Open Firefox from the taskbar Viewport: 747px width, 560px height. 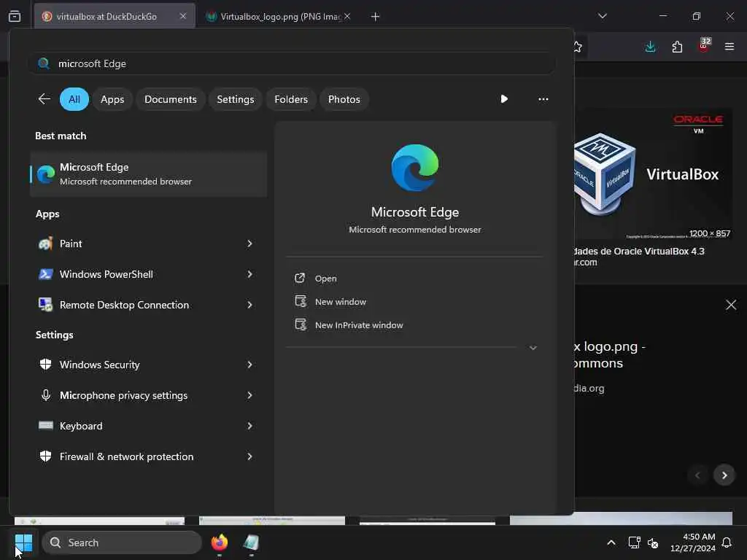pyautogui.click(x=219, y=542)
